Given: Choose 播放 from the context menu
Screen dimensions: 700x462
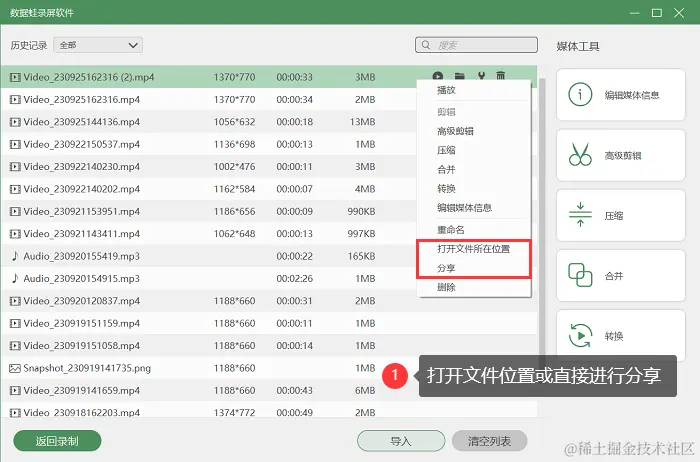Looking at the screenshot, I should coord(446,90).
